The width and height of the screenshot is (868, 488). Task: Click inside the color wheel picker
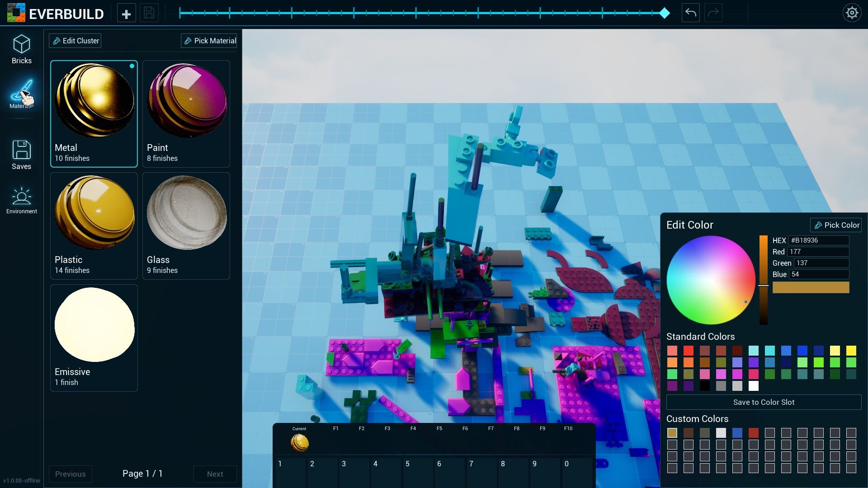tap(711, 280)
